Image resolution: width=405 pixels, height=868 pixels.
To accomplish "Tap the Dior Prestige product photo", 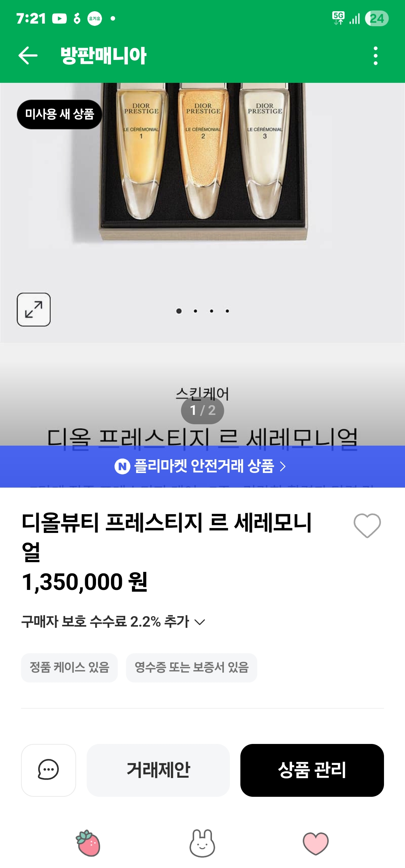I will click(203, 161).
